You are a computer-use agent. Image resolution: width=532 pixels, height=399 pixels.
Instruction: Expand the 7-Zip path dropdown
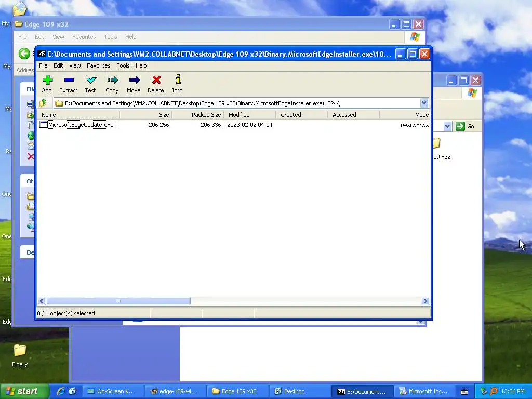424,103
